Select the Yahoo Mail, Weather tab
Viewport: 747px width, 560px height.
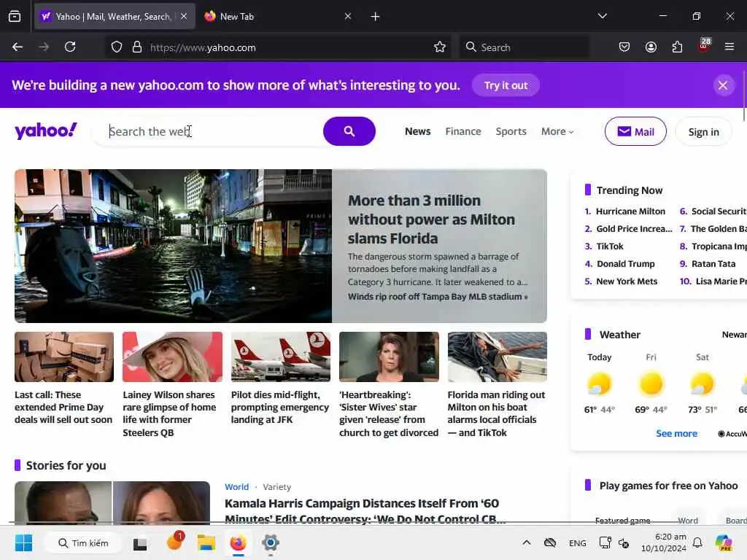coord(115,17)
